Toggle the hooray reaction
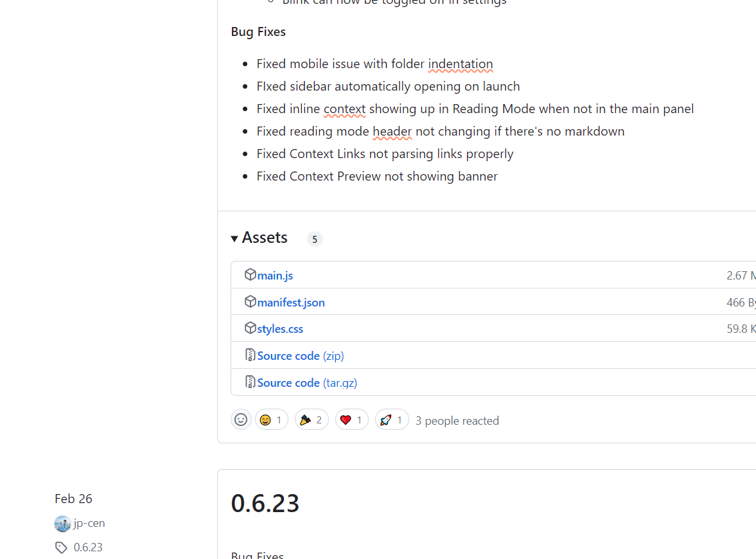This screenshot has height=559, width=756. point(311,419)
